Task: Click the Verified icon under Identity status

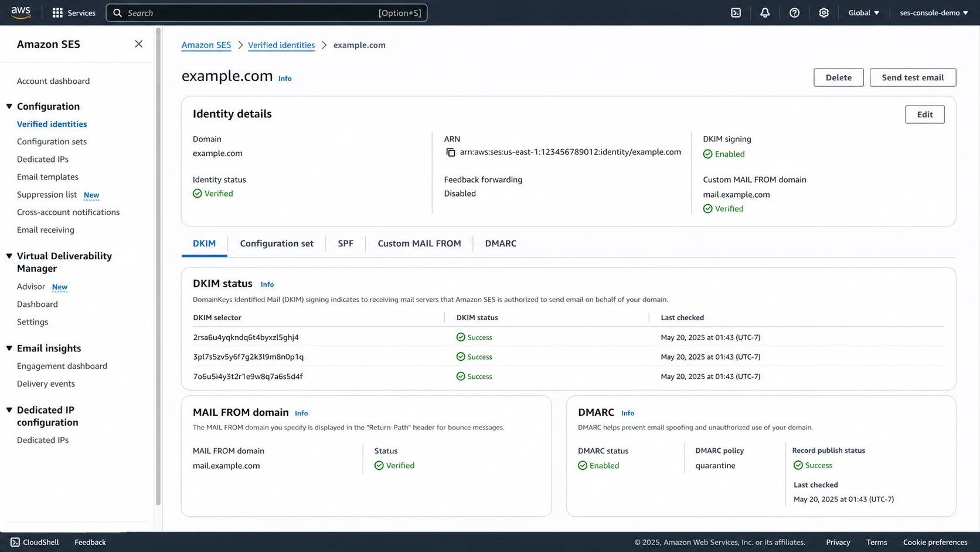Action: 198,194
